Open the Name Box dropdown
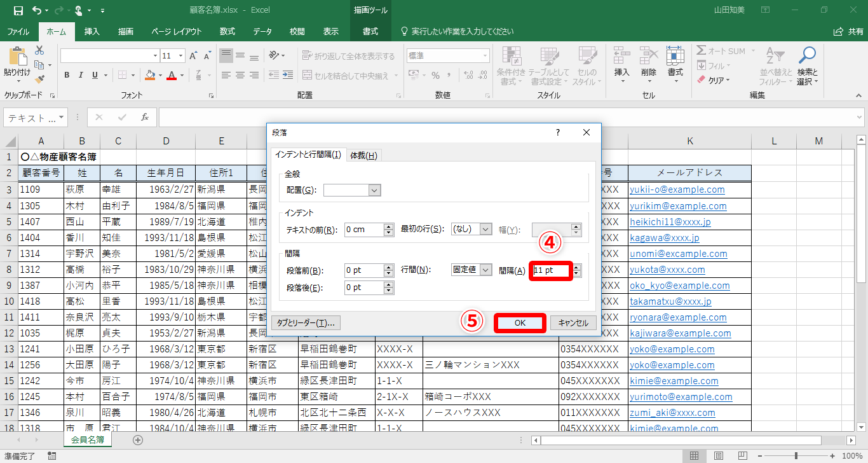The image size is (868, 463). point(62,118)
